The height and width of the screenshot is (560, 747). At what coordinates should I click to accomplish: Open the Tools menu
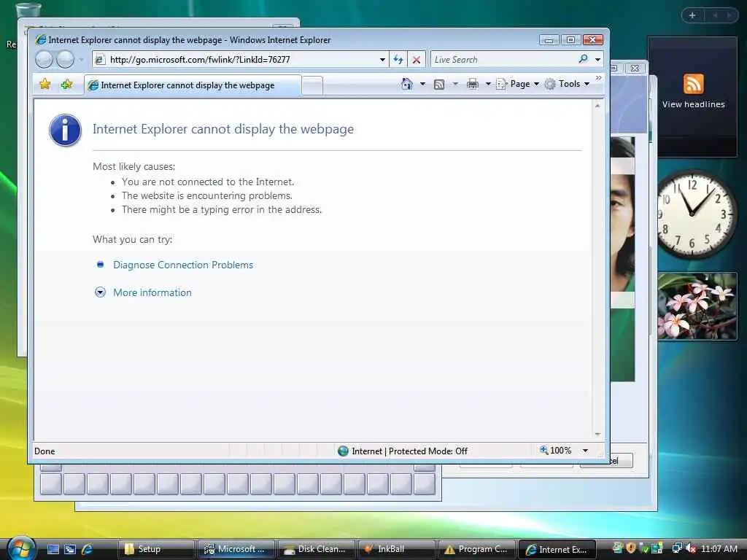click(568, 84)
